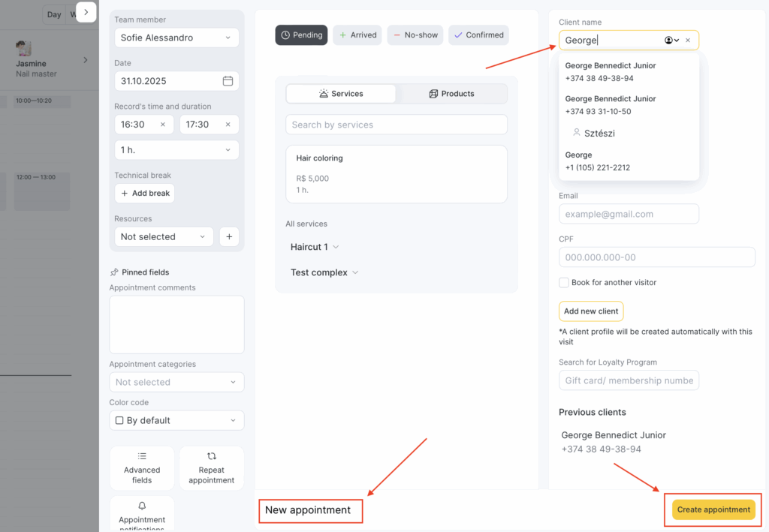
Task: Mark the appointment as No-show
Action: tap(415, 35)
